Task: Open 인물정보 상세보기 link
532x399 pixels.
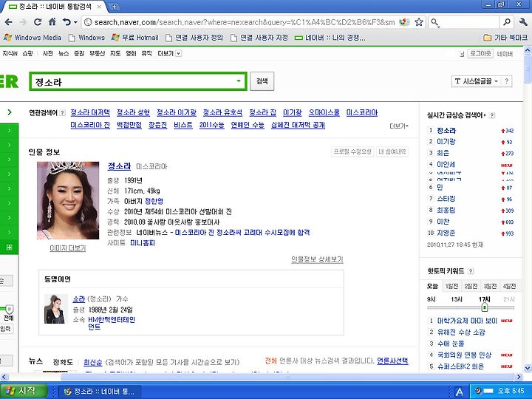Action: [x=317, y=259]
